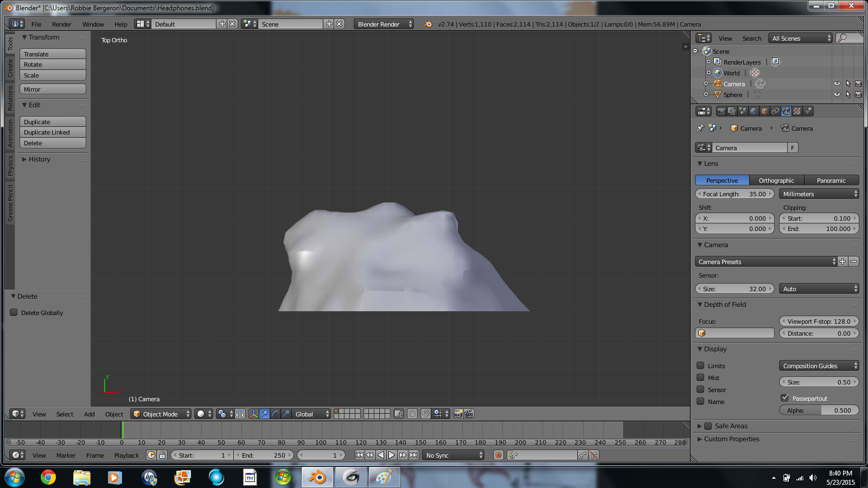Pin the properties context with pushpin icon
This screenshot has width=868, height=488.
tap(700, 129)
